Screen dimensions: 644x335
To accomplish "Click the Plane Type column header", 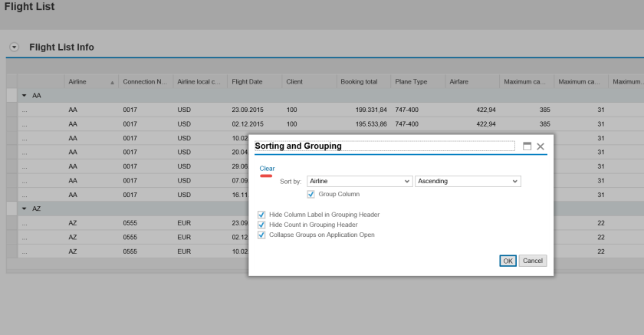I will 411,81.
